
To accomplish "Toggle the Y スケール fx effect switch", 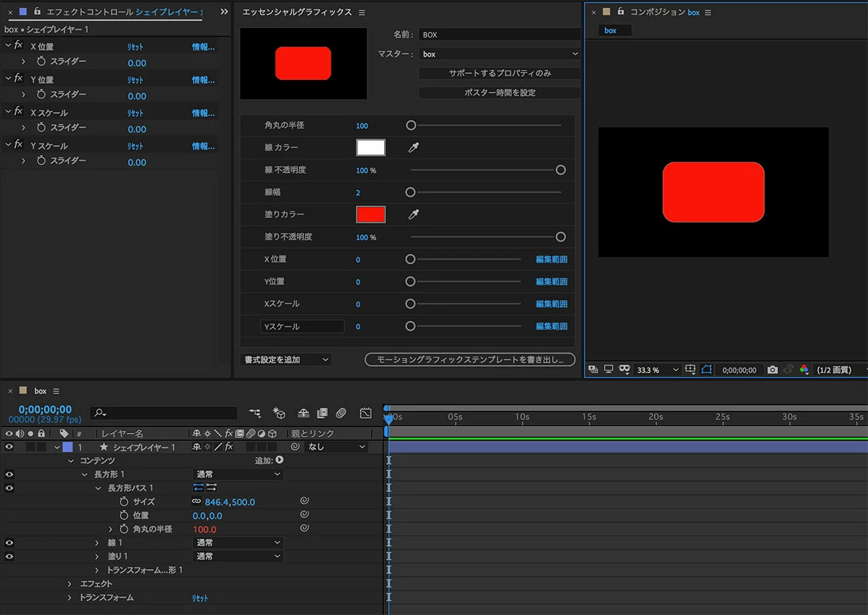I will (19, 145).
